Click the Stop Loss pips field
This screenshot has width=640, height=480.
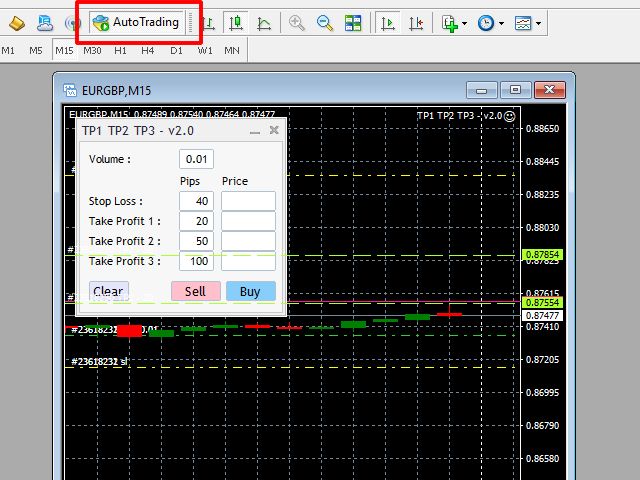click(x=197, y=201)
